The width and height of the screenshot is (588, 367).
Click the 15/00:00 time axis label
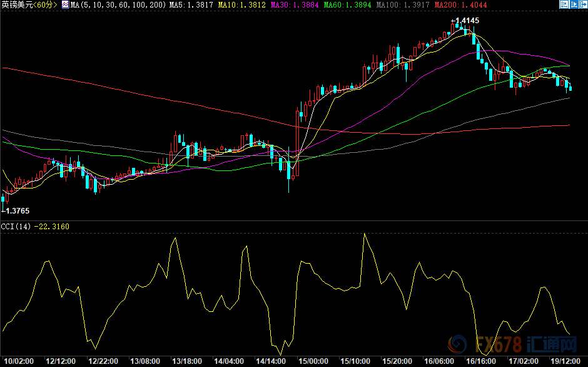point(313,361)
